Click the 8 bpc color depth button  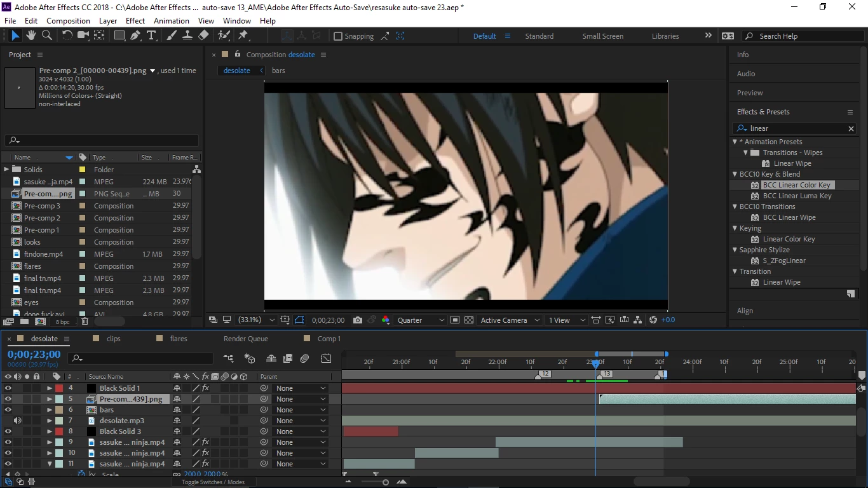63,322
